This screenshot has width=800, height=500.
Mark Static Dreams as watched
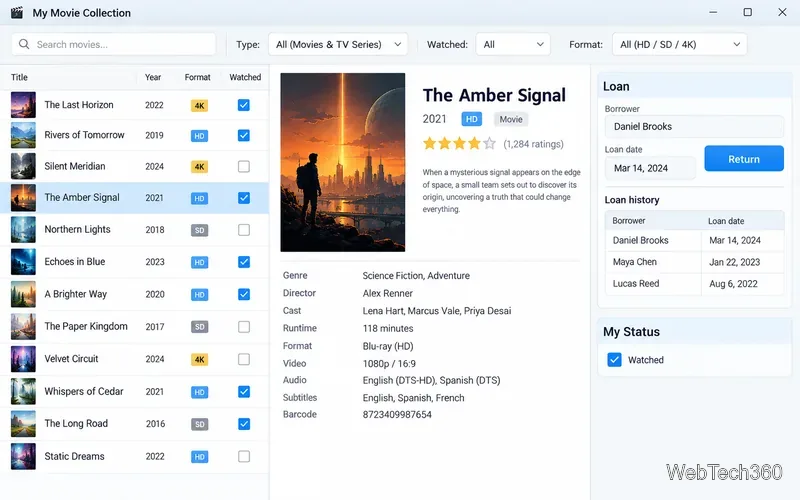(x=244, y=456)
